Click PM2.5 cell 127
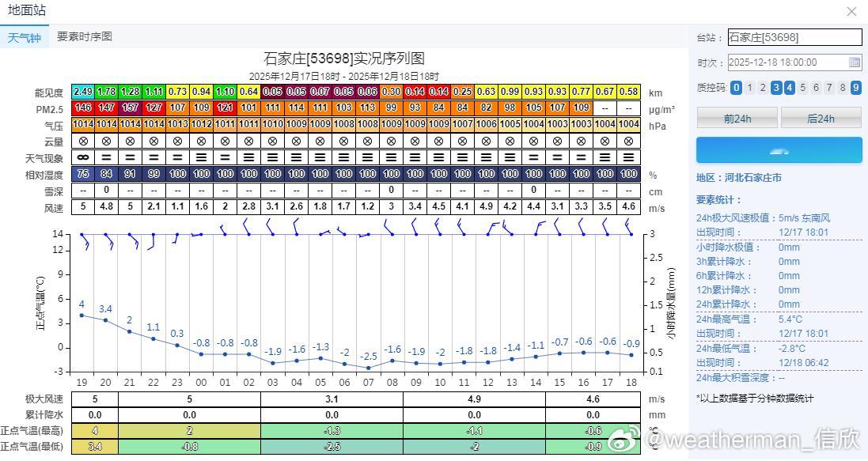This screenshot has height=461, width=868. (154, 108)
